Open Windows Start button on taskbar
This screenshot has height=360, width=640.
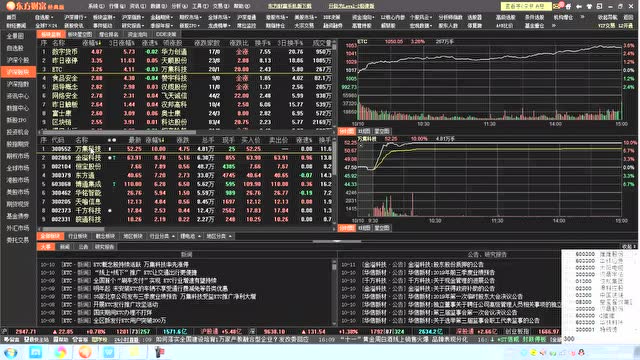(x=11, y=352)
